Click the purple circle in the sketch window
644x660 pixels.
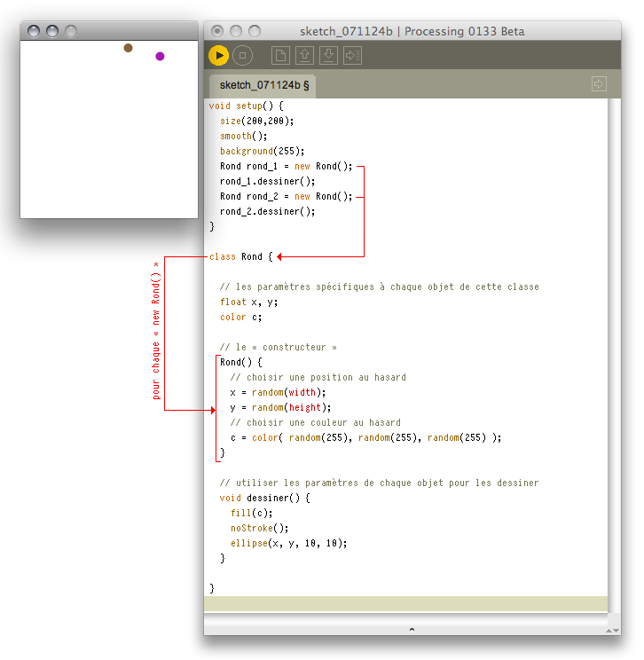click(x=160, y=56)
